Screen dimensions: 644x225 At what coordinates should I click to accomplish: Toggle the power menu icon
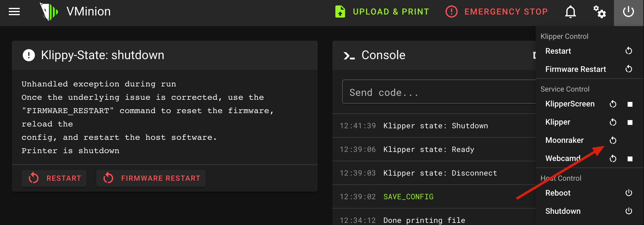(628, 12)
